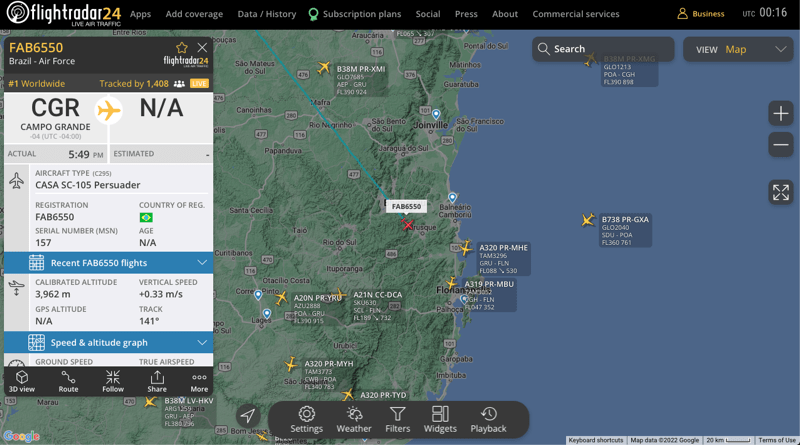Select the A320 PR-MYH aircraft icon
Screen dimensions: 800x445
coord(291,364)
